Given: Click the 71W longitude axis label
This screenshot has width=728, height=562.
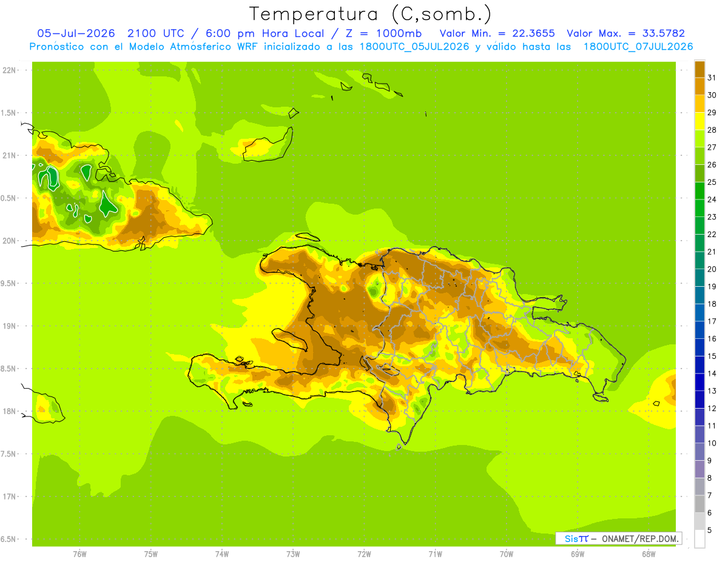Looking at the screenshot, I should coord(435,554).
